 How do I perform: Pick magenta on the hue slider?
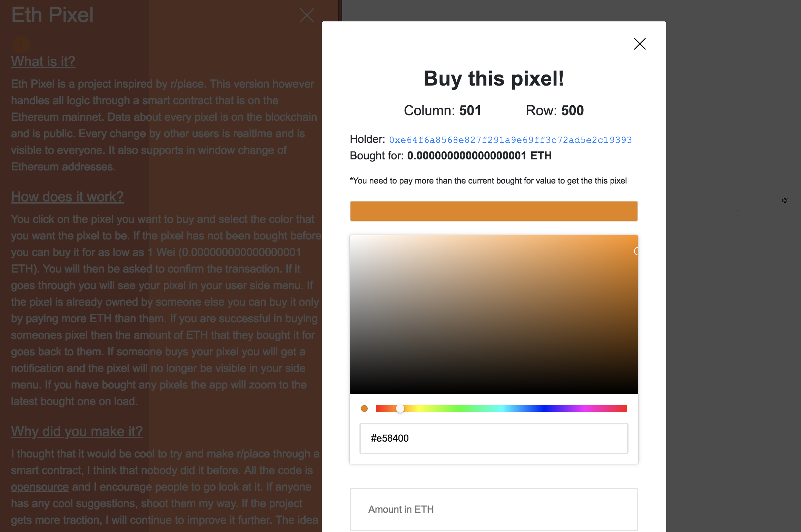pos(585,408)
